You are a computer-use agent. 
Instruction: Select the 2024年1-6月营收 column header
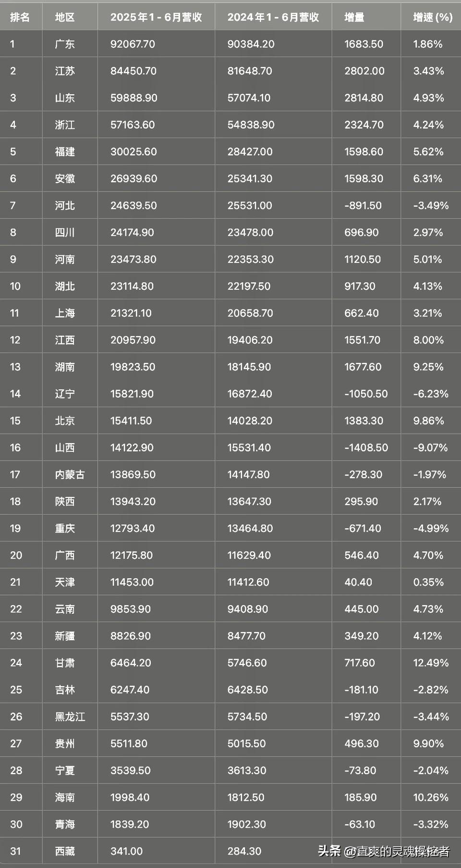click(273, 17)
